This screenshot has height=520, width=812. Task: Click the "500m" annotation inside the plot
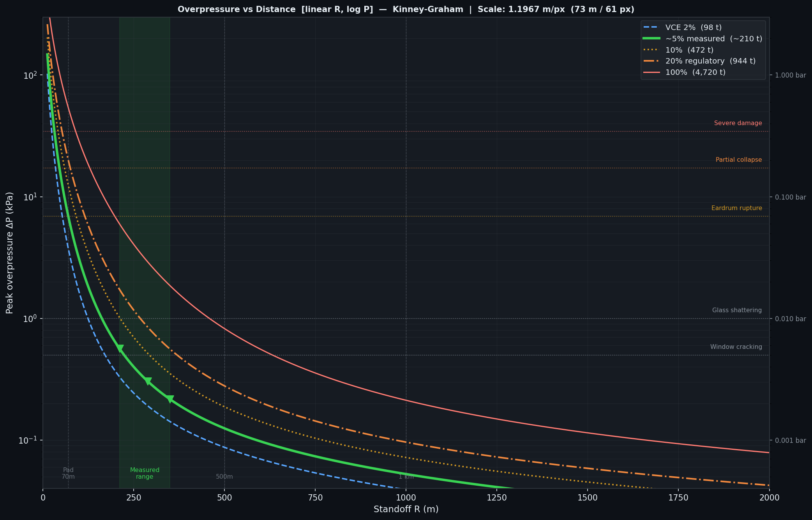point(224,477)
